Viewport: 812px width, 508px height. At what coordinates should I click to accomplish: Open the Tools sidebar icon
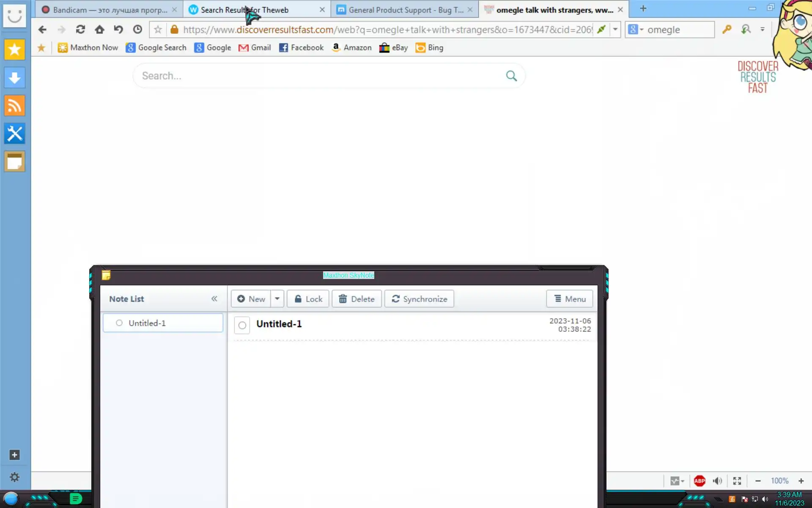pyautogui.click(x=14, y=134)
